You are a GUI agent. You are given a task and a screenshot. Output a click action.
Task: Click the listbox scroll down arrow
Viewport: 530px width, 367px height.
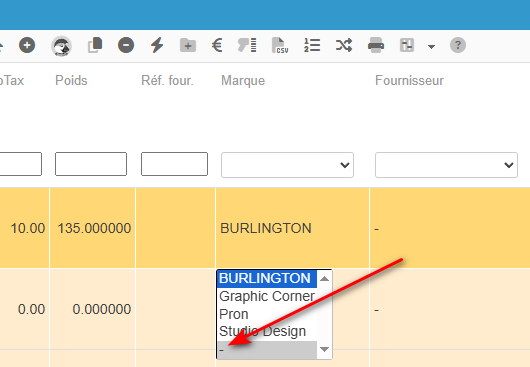[324, 349]
